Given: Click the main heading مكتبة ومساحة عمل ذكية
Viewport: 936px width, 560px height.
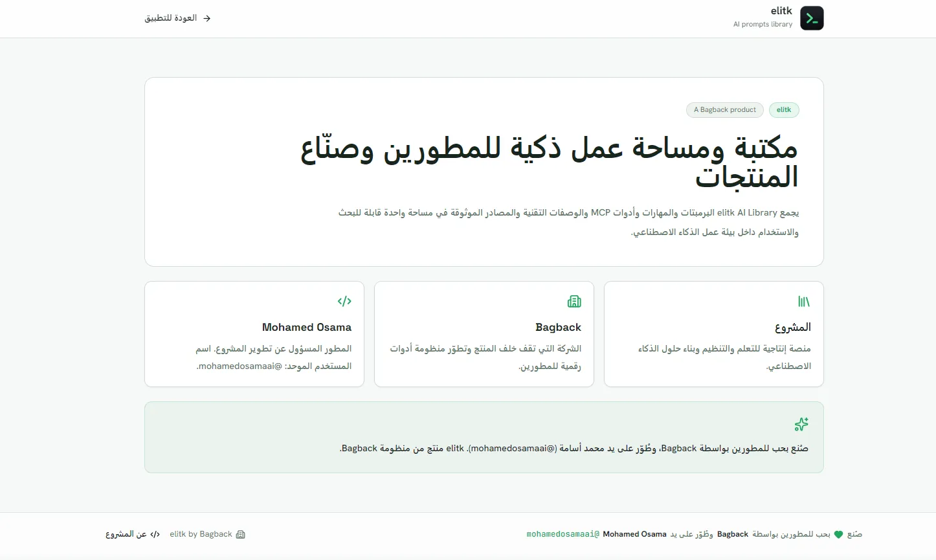Looking at the screenshot, I should point(549,162).
